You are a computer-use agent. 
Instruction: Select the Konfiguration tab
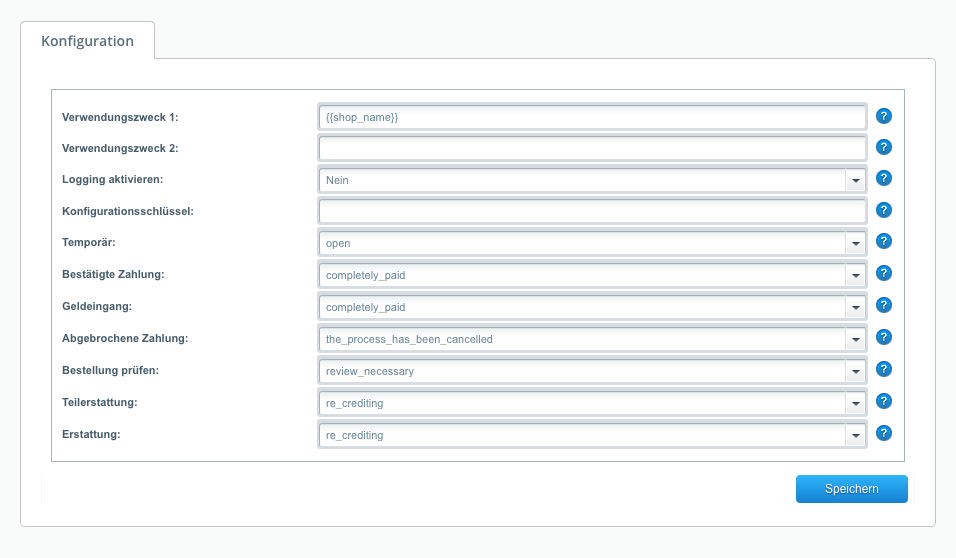coord(88,42)
